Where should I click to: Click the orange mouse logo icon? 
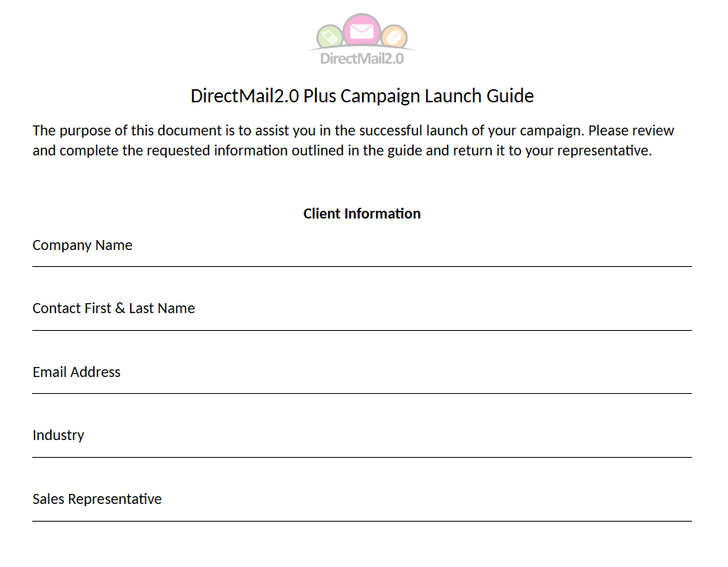[x=394, y=37]
